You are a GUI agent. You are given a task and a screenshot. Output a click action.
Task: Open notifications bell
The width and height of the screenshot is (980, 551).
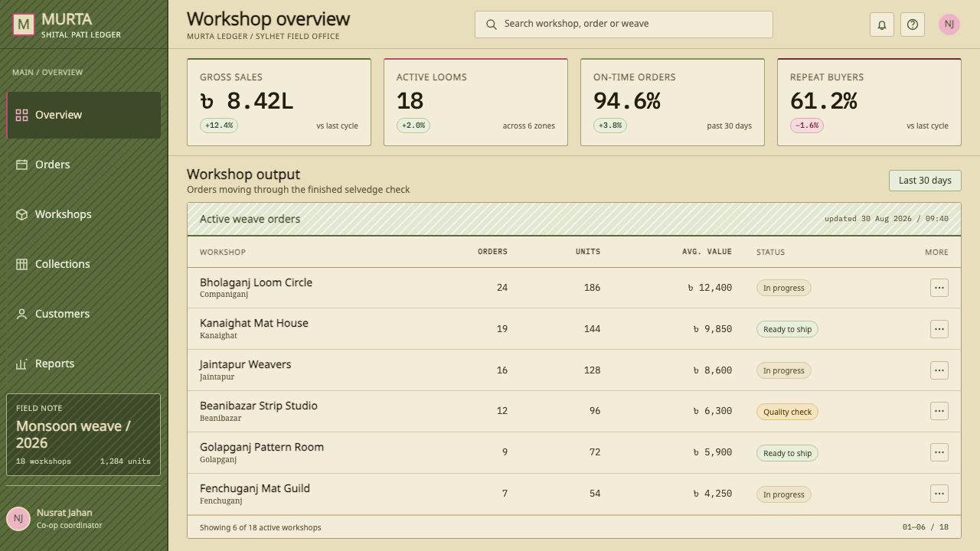point(882,24)
